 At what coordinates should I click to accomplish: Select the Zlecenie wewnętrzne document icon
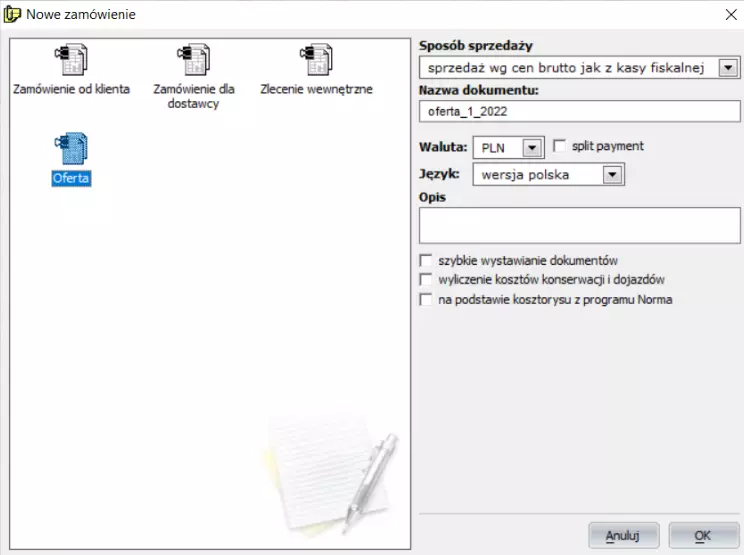point(316,59)
